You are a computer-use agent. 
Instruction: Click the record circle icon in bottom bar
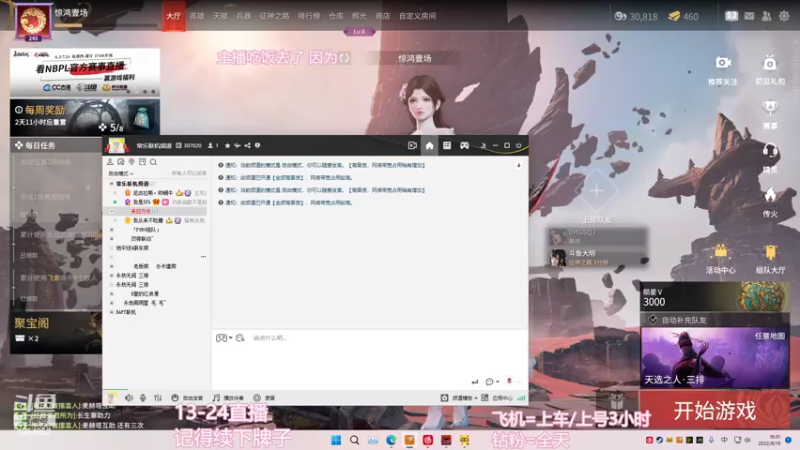coord(257,397)
